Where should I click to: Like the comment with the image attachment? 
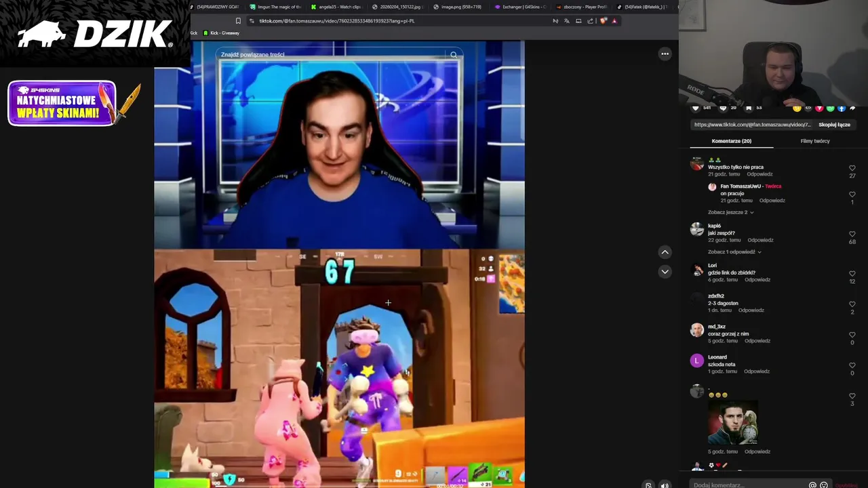coord(852,396)
